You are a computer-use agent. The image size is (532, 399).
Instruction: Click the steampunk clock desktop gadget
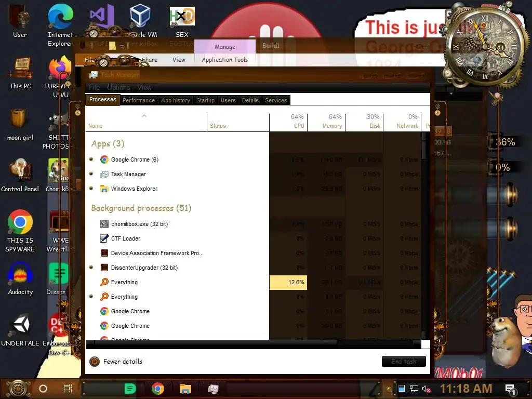(x=485, y=46)
